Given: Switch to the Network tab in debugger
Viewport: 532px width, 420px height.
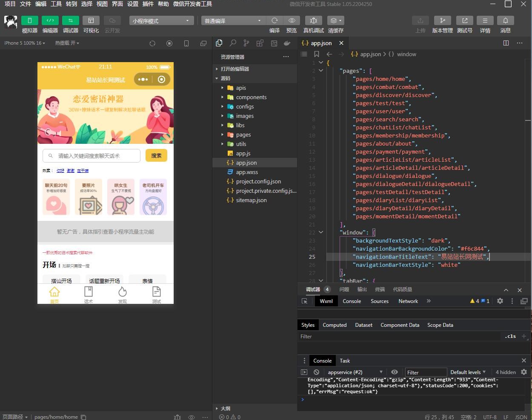Looking at the screenshot, I should click(x=408, y=301).
